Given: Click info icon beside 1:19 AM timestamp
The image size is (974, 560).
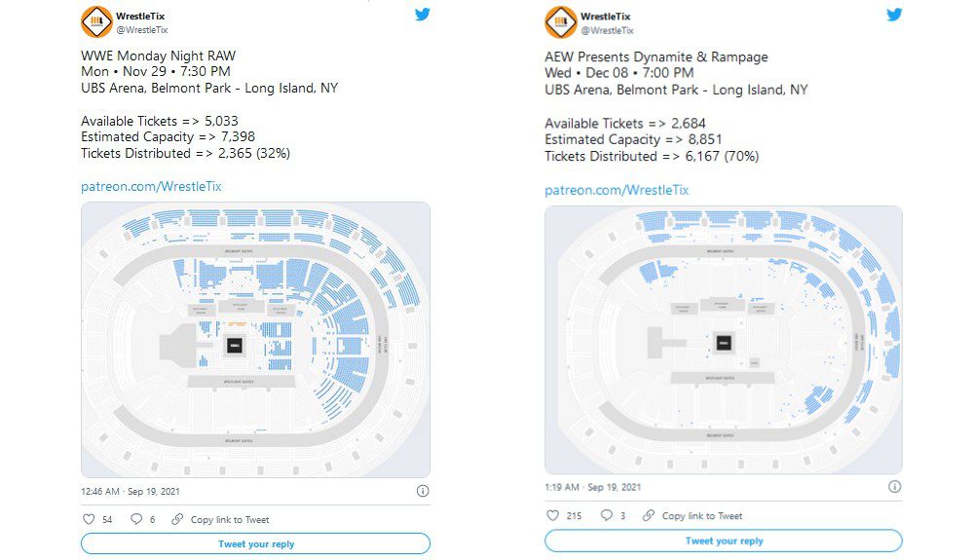Looking at the screenshot, I should [x=894, y=487].
